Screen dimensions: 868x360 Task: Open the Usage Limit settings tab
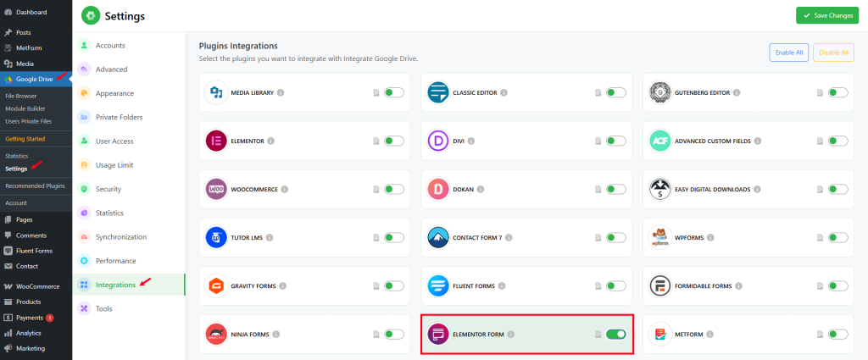[129, 165]
